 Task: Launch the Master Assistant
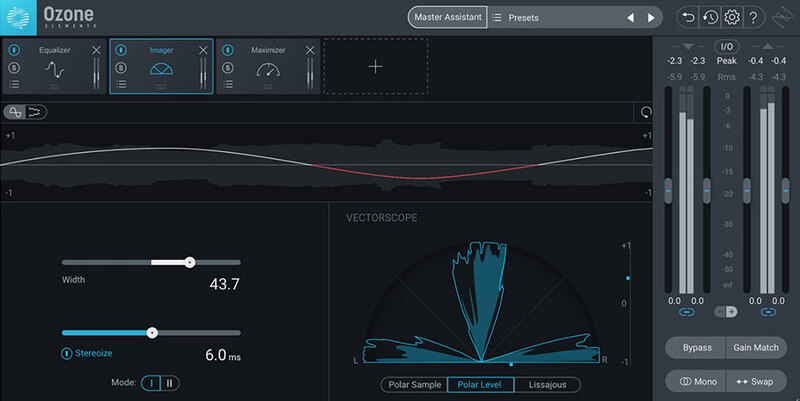point(446,18)
